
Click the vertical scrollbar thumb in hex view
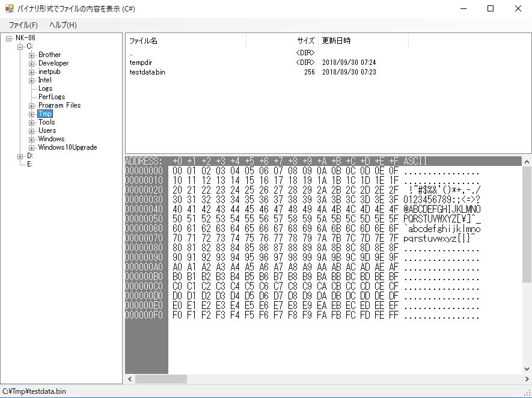[x=527, y=225]
